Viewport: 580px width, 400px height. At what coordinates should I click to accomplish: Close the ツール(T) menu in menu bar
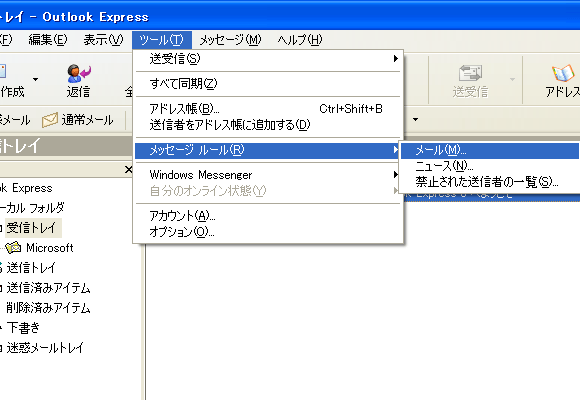(x=162, y=40)
